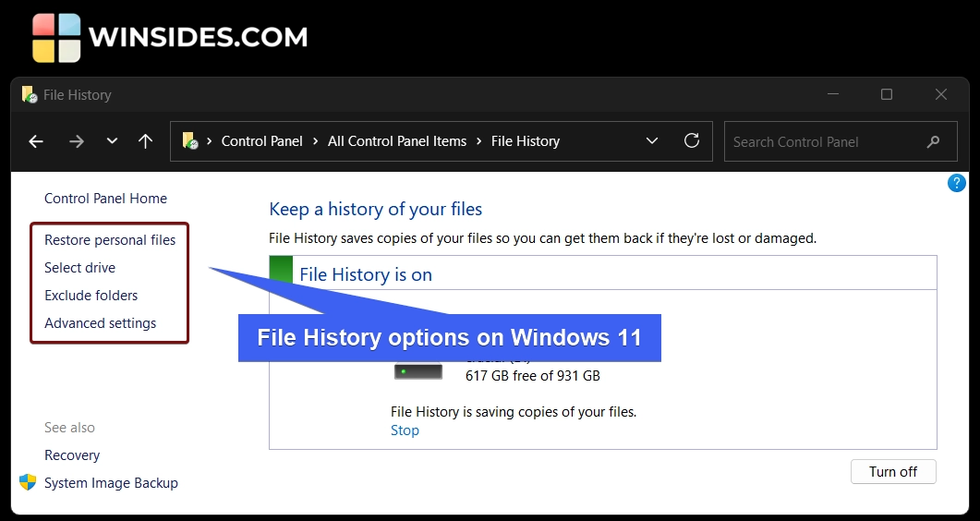
Task: Open the recent locations chevron dropdown
Action: 112,141
